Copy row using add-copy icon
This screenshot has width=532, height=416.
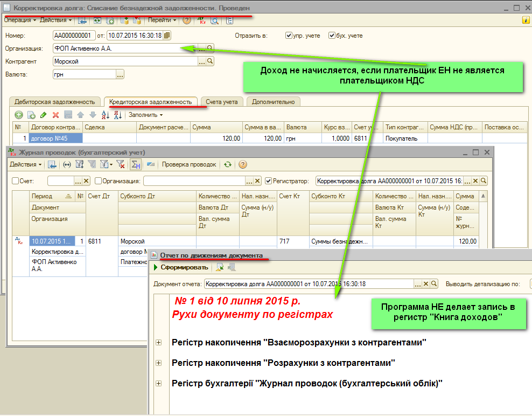(31, 115)
